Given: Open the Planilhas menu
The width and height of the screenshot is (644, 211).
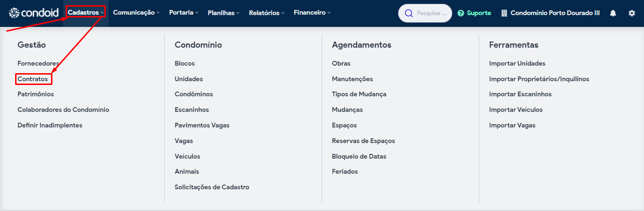Looking at the screenshot, I should (x=224, y=13).
